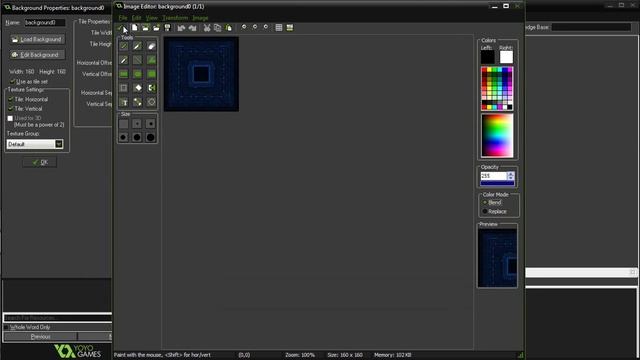This screenshot has width=640, height=360.
Task: Click the opacity slider bar
Action: (x=498, y=183)
